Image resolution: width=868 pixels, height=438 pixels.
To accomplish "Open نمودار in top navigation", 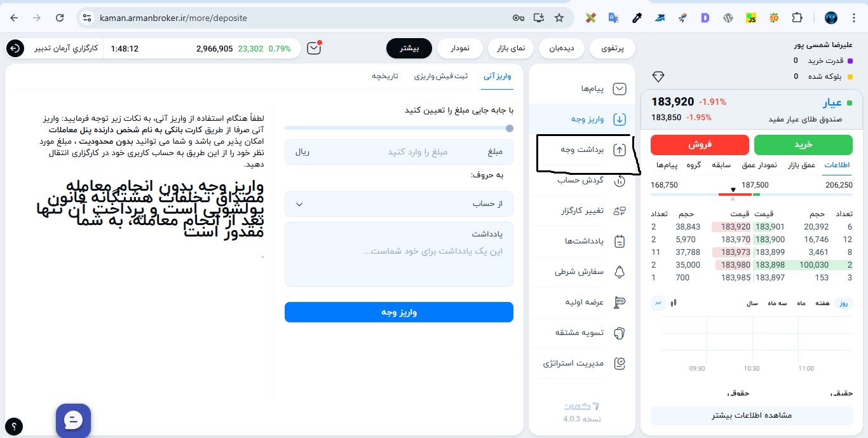I will click(460, 48).
